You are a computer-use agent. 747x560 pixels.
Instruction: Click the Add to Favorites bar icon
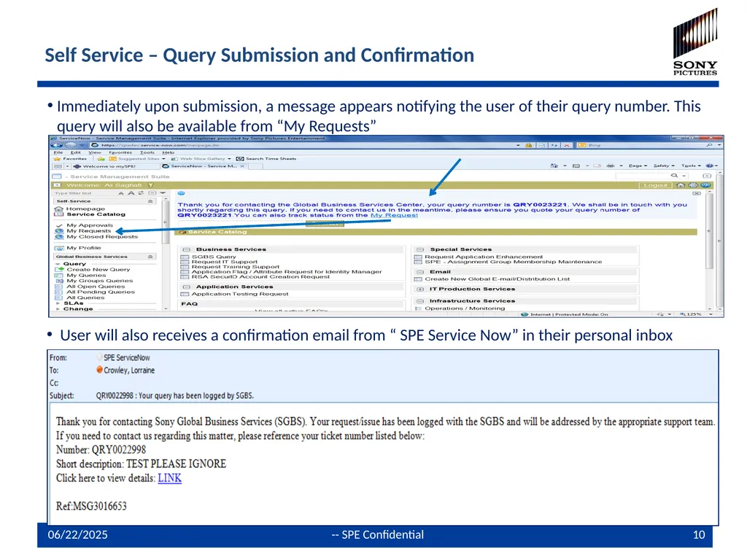coord(101,158)
